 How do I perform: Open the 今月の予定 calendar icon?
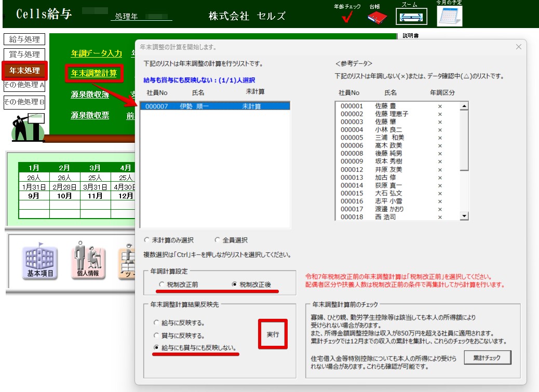(x=449, y=16)
